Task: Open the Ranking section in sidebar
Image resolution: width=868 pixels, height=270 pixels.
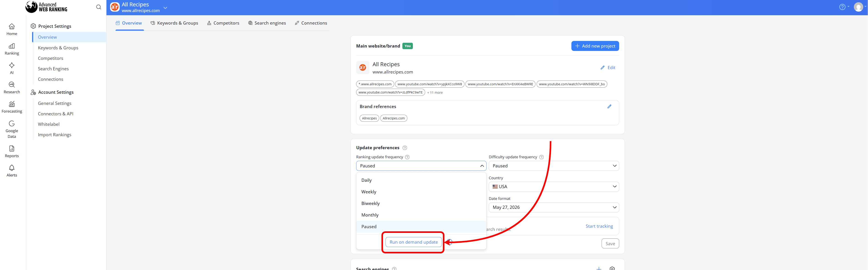Action: point(12,49)
